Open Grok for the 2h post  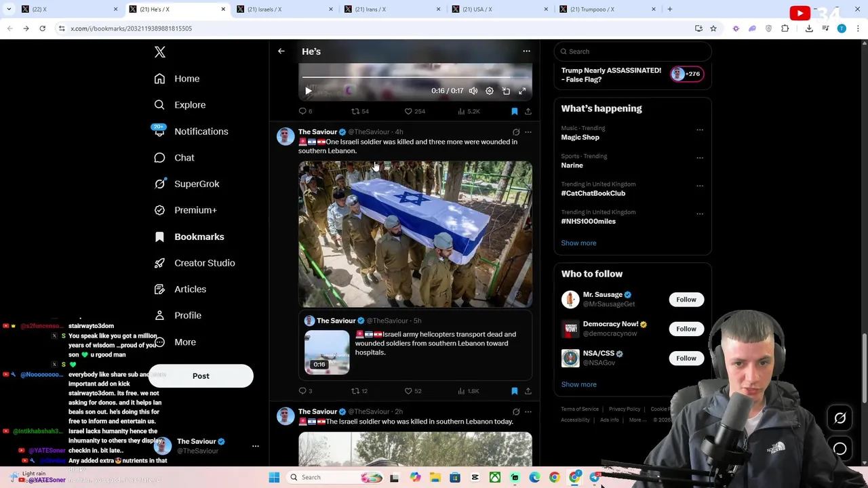pyautogui.click(x=516, y=412)
